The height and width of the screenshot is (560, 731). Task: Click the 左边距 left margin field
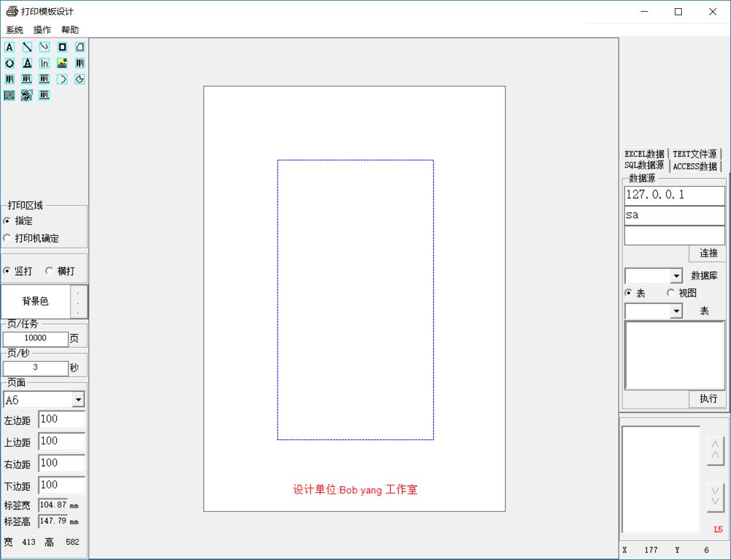click(62, 419)
